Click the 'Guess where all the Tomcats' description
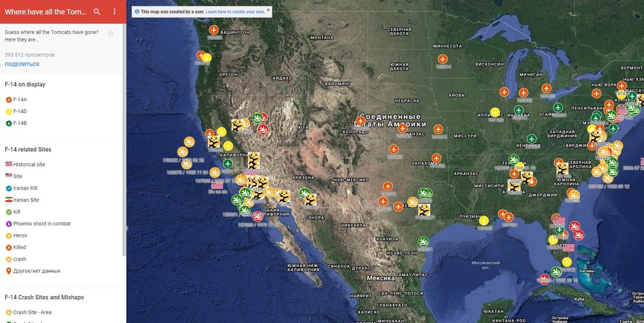The image size is (644, 323). pos(52,35)
